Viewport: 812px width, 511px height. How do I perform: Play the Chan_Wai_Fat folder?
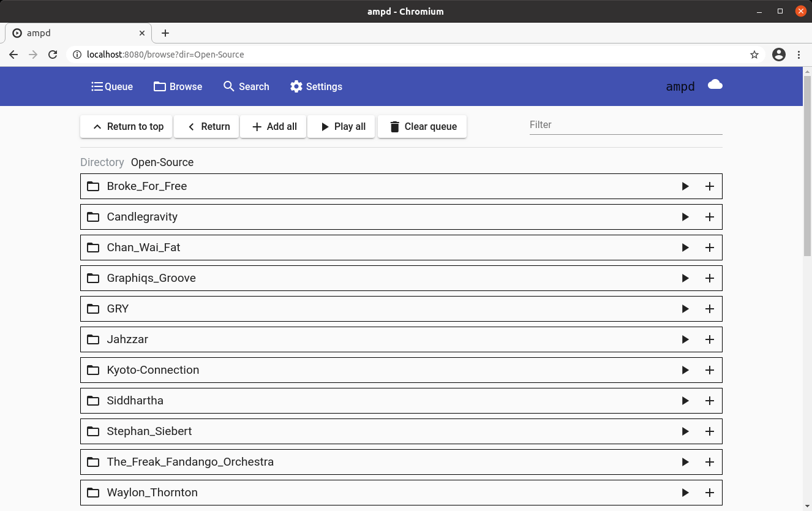tap(685, 248)
